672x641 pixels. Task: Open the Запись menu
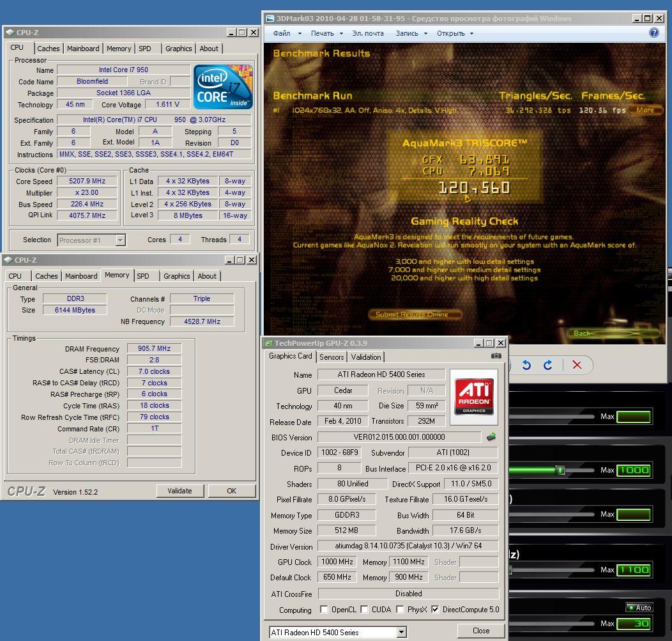pos(411,33)
